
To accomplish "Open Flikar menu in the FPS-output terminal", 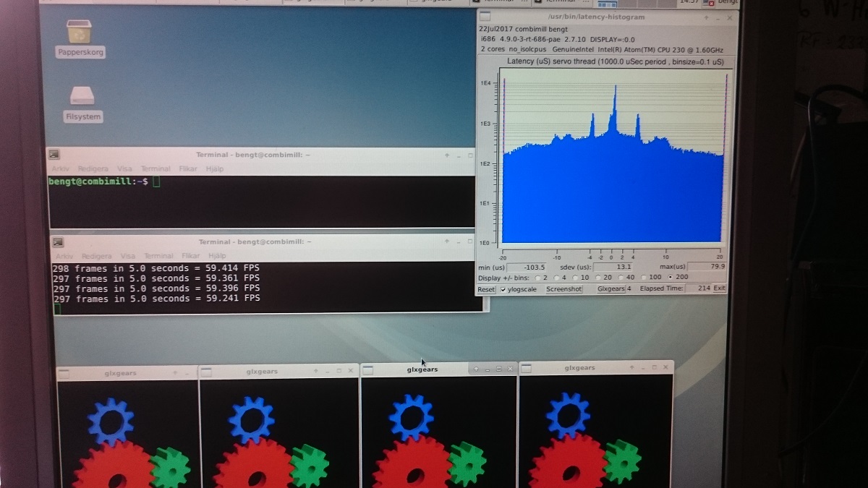I will (x=191, y=256).
